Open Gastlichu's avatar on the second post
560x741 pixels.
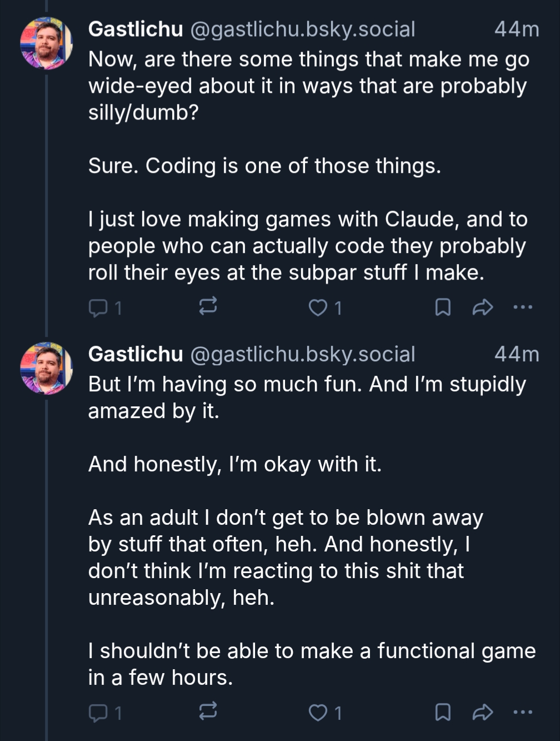click(x=46, y=368)
